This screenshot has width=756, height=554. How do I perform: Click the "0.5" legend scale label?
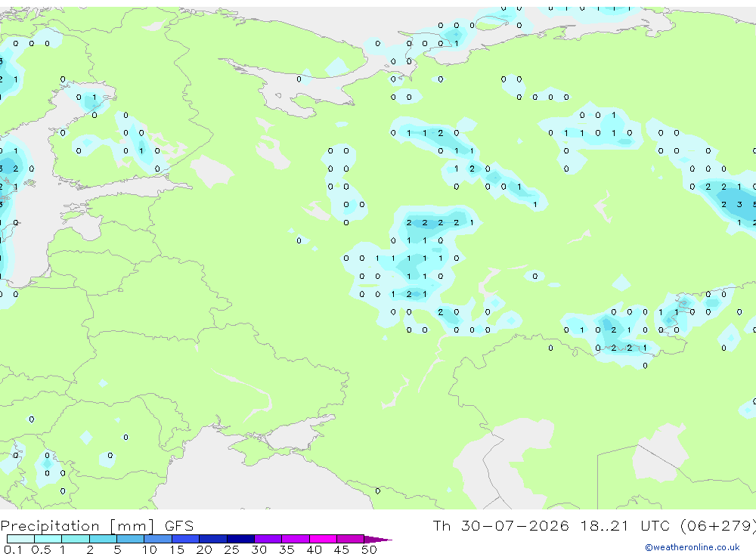tap(41, 549)
